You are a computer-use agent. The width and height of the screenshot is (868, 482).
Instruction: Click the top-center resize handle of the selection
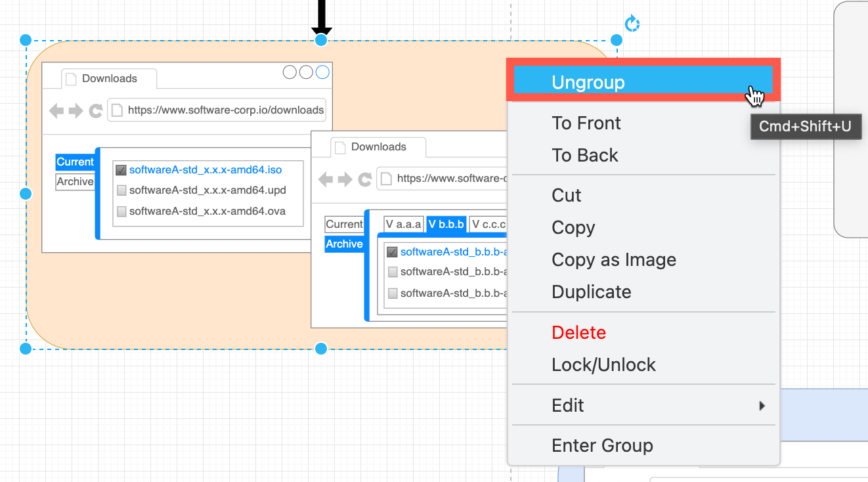[x=321, y=41]
